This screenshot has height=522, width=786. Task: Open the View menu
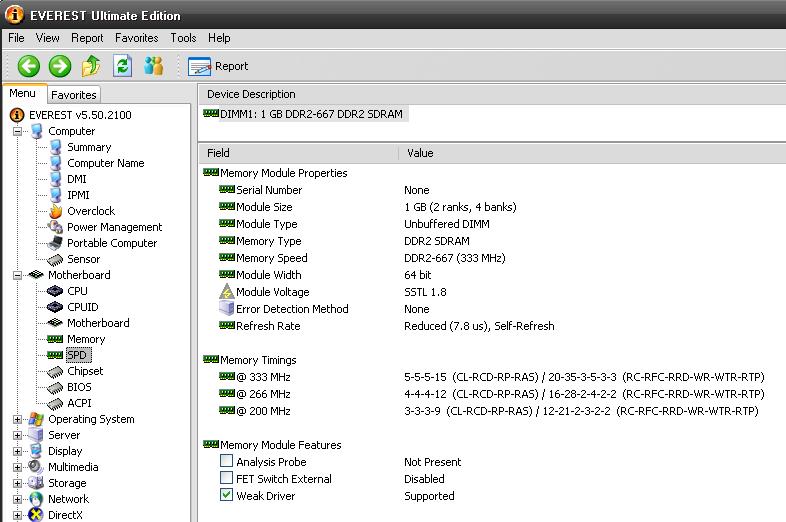48,38
